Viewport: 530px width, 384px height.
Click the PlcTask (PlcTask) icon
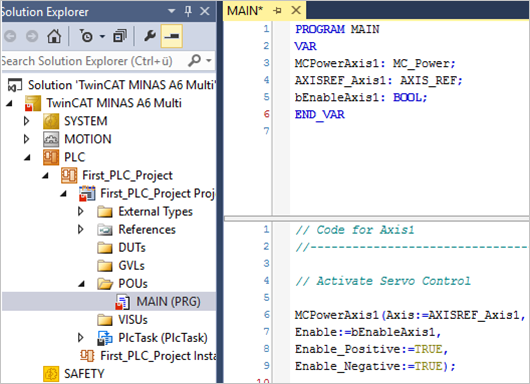105,338
